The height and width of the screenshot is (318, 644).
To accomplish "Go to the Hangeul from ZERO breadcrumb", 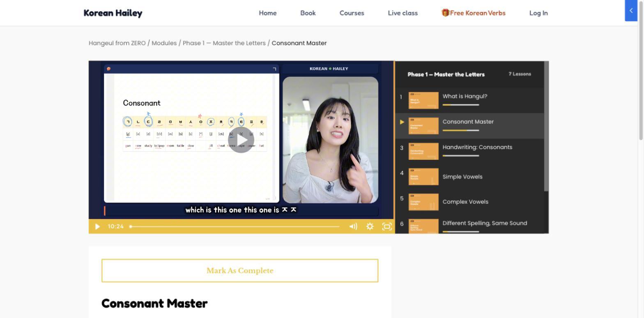I will (x=117, y=43).
